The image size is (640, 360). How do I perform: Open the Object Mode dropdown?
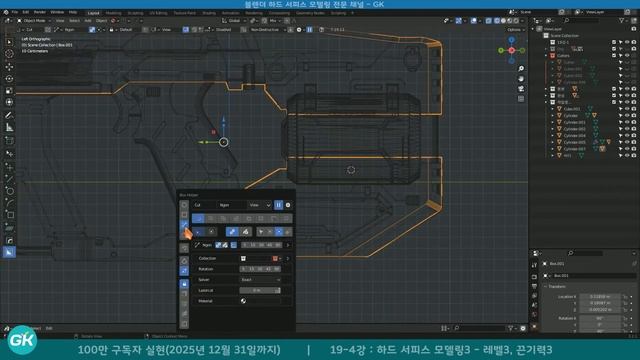(34, 20)
